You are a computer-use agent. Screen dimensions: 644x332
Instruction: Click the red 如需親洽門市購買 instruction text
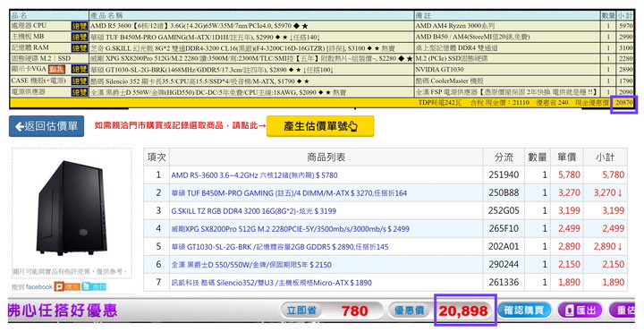tap(180, 126)
